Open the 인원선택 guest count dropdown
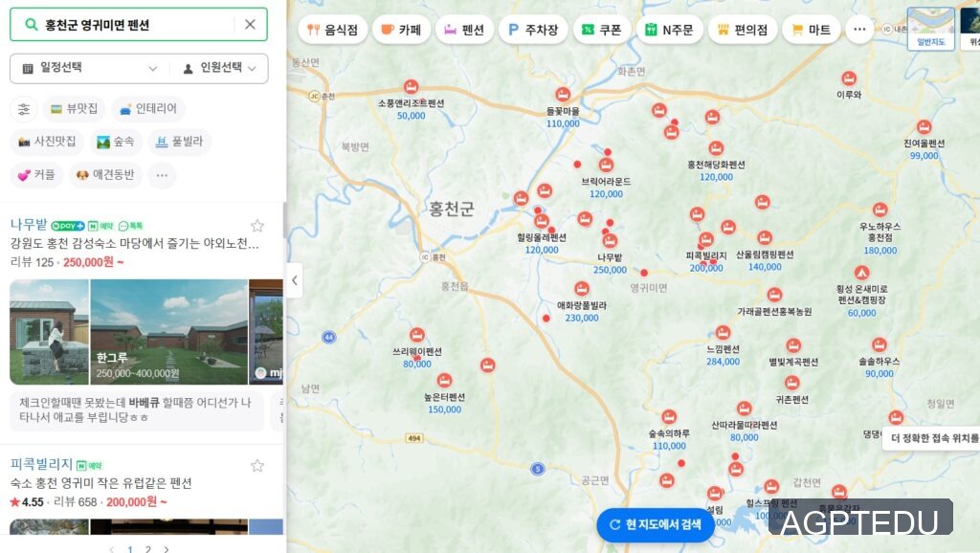The image size is (980, 553). coord(219,68)
